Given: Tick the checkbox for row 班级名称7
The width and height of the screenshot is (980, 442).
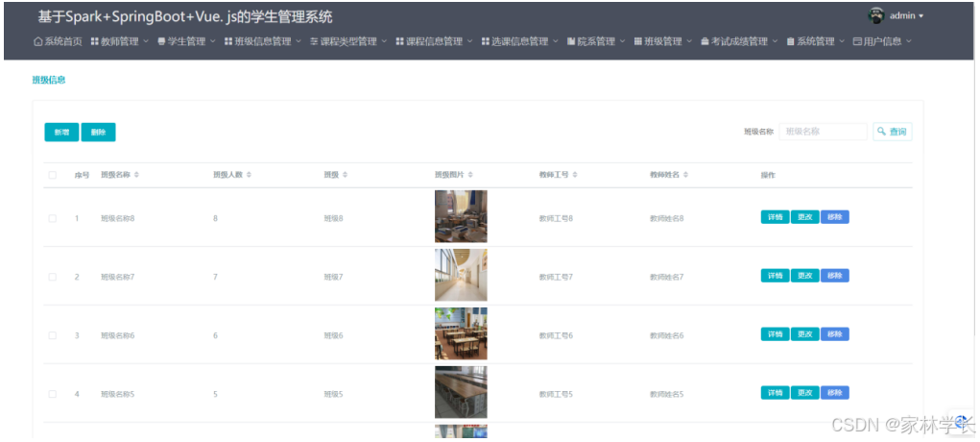Looking at the screenshot, I should pos(53,277).
